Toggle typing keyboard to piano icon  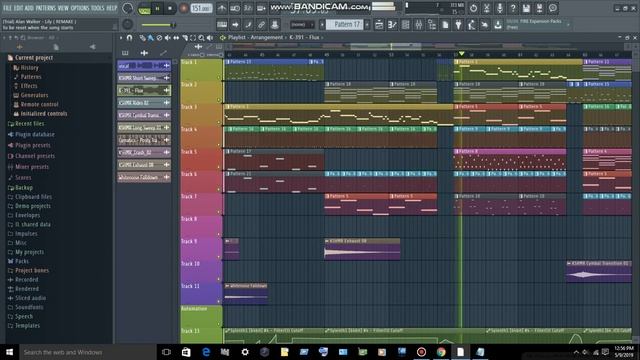(222, 24)
